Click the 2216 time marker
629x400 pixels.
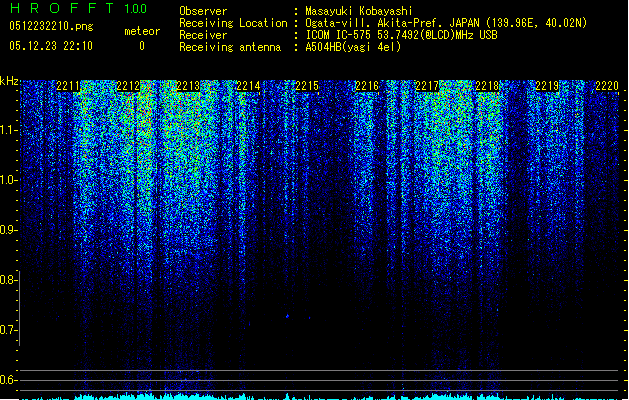click(x=367, y=86)
